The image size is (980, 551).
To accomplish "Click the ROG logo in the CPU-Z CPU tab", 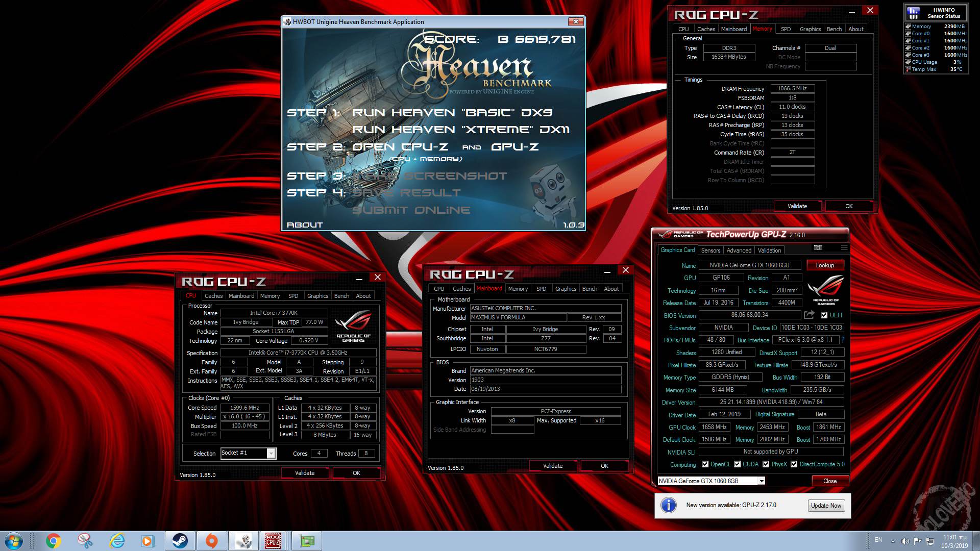I will pyautogui.click(x=353, y=326).
